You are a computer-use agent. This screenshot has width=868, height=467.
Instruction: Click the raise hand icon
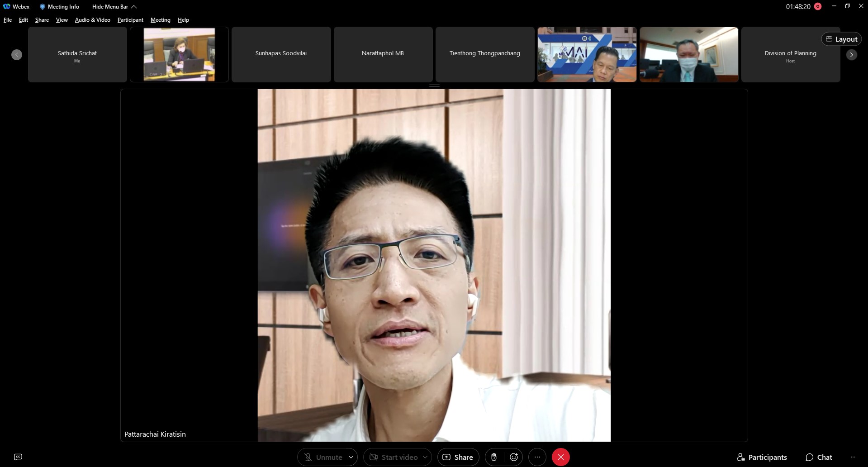[x=494, y=457]
